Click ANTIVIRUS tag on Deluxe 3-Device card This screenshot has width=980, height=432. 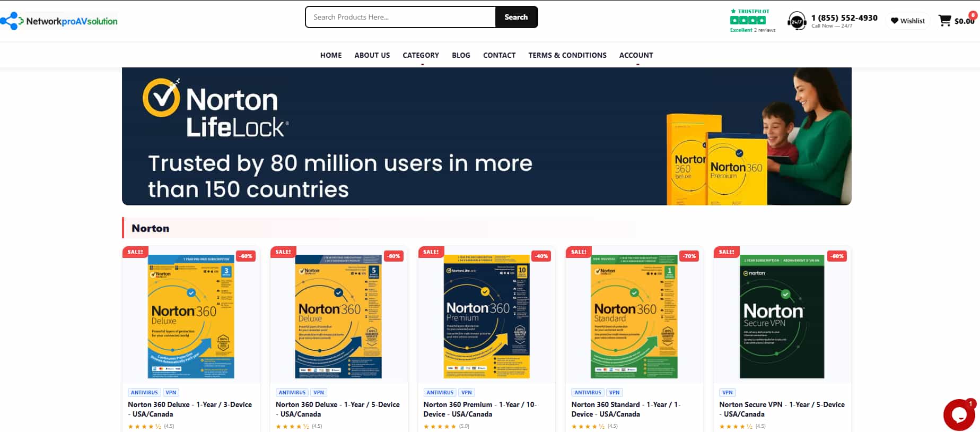[x=144, y=393]
